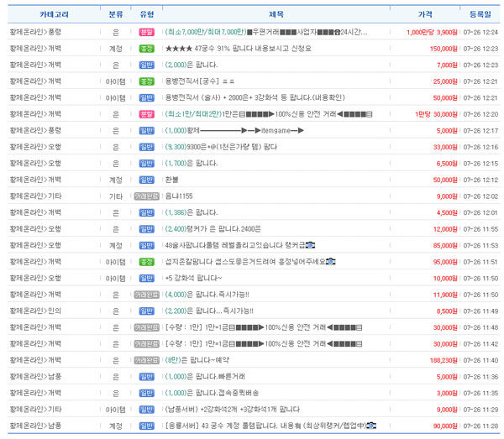Viewport: 504px width, 439px height.
Task: Open the +5 강화석 팝니다~ listing
Action: click(x=193, y=279)
